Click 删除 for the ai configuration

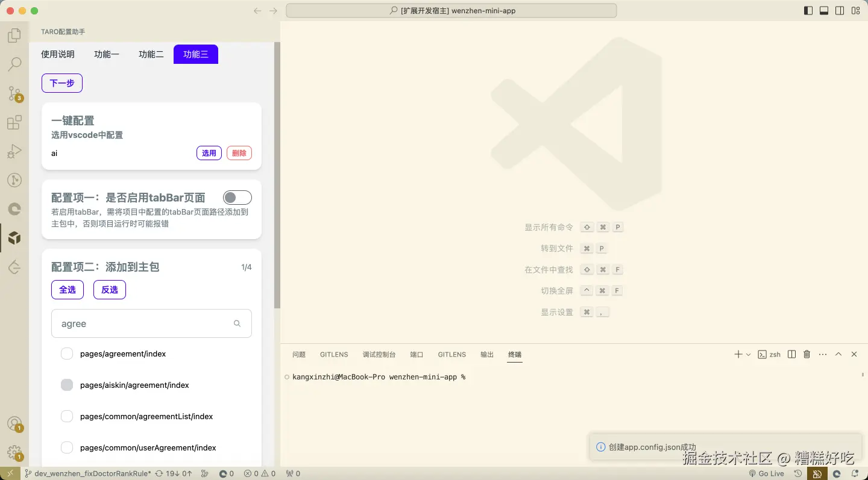(239, 153)
